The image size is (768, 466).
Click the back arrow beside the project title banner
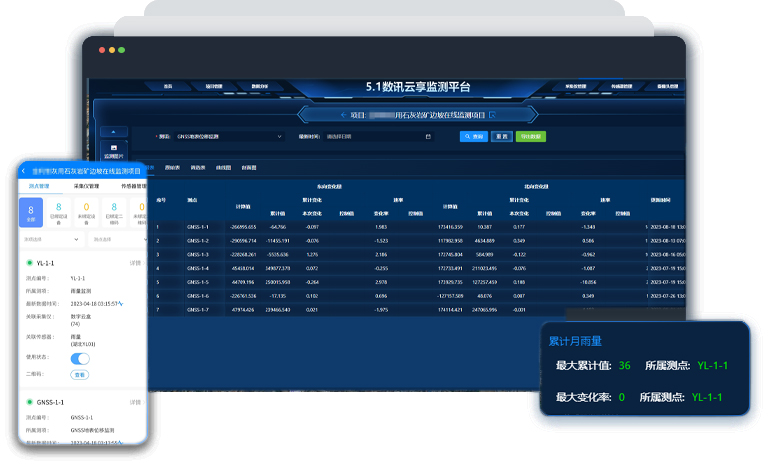[x=343, y=115]
